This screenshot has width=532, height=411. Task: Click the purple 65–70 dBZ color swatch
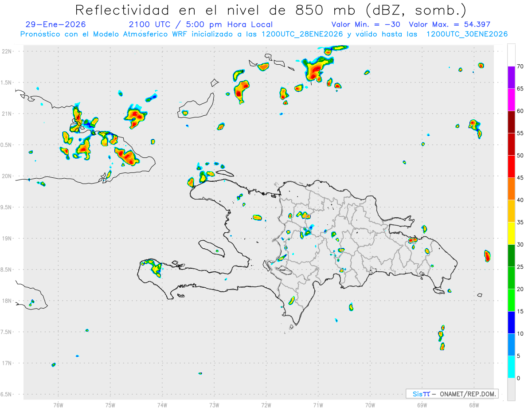511,78
